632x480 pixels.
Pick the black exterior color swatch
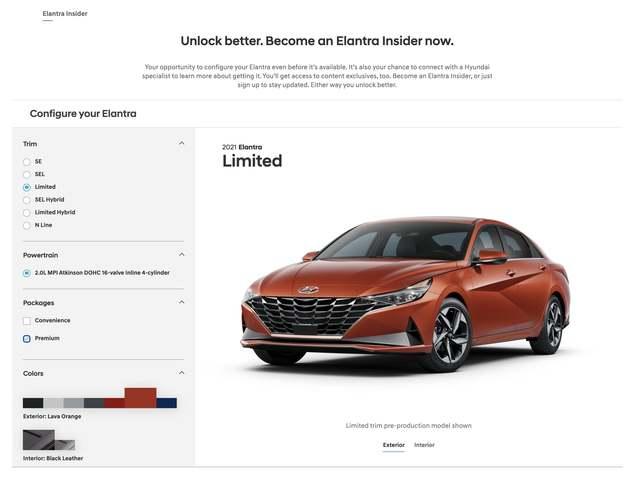pos(33,403)
